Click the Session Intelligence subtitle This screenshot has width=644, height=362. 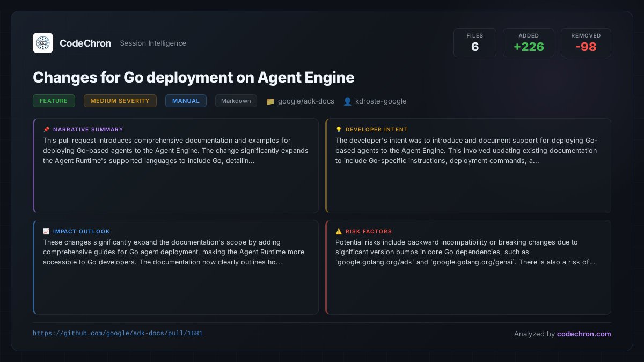pyautogui.click(x=153, y=43)
